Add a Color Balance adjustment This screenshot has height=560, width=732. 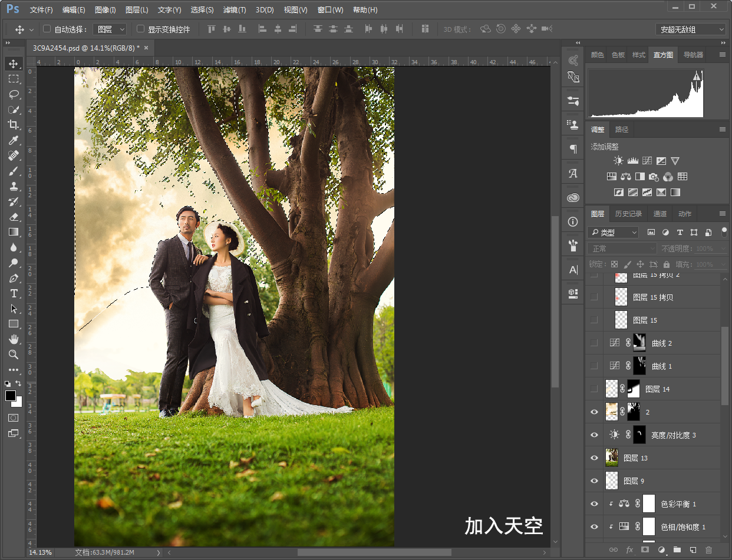click(626, 176)
